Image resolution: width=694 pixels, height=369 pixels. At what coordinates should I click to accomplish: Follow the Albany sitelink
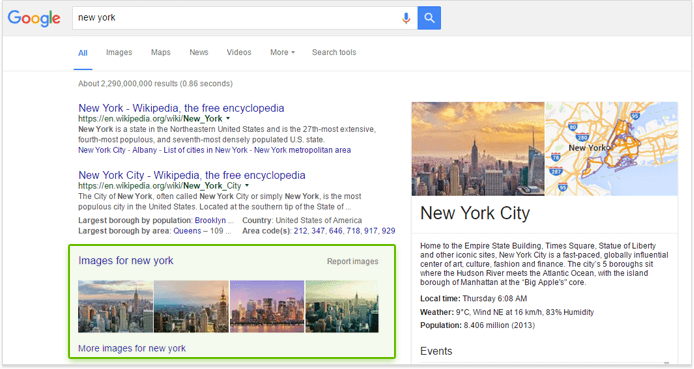coord(144,150)
